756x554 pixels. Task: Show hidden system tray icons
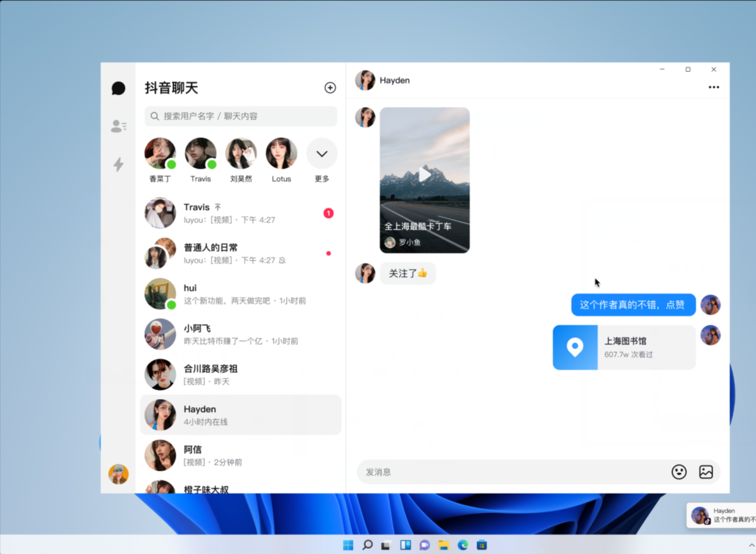pos(751,545)
